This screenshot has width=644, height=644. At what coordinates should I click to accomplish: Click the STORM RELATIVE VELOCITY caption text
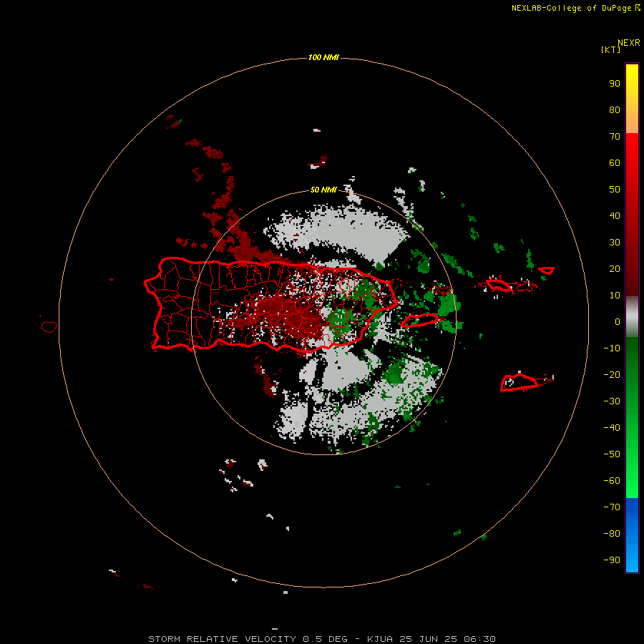222,639
